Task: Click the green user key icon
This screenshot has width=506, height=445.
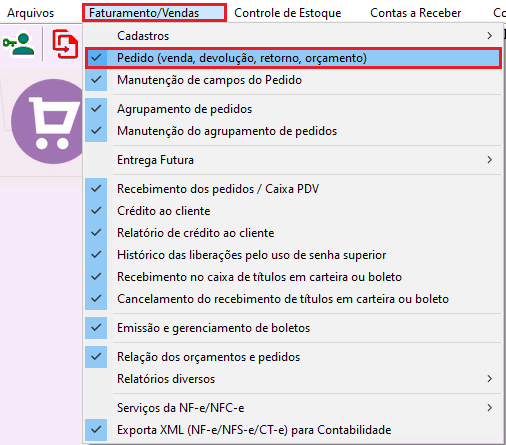Action: tap(18, 44)
